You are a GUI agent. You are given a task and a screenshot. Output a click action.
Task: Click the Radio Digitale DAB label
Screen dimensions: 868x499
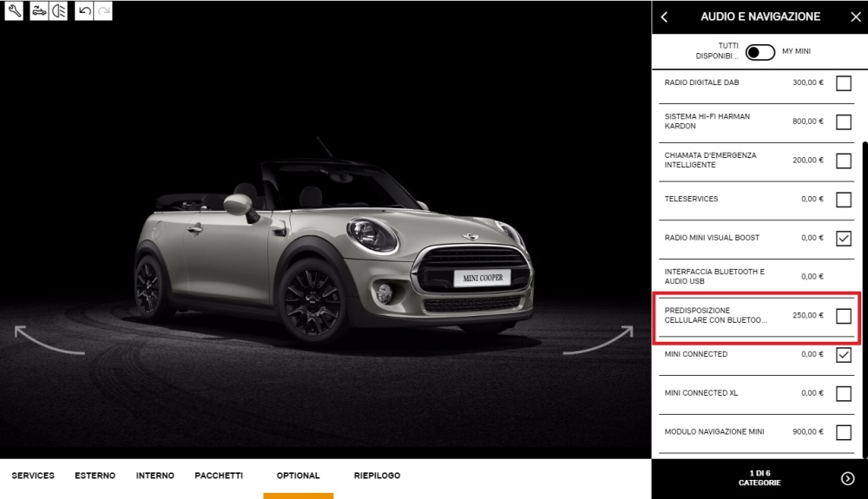pos(701,82)
